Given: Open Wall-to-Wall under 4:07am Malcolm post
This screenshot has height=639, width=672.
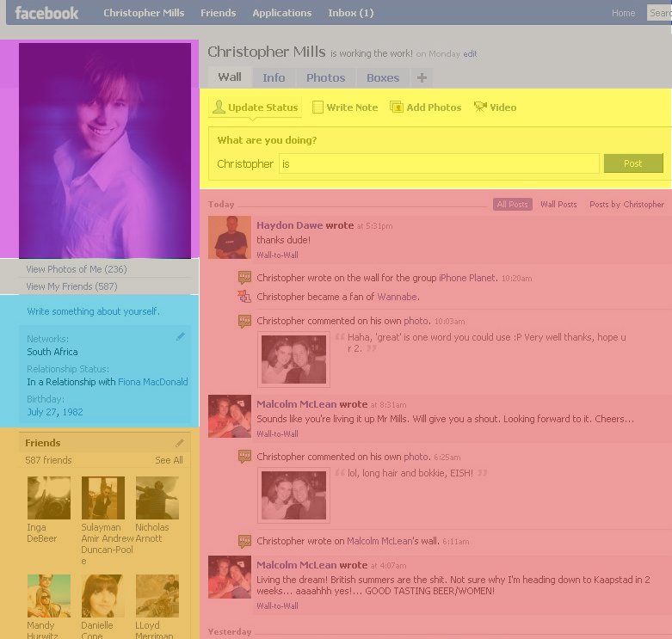Looking at the screenshot, I should point(277,606).
